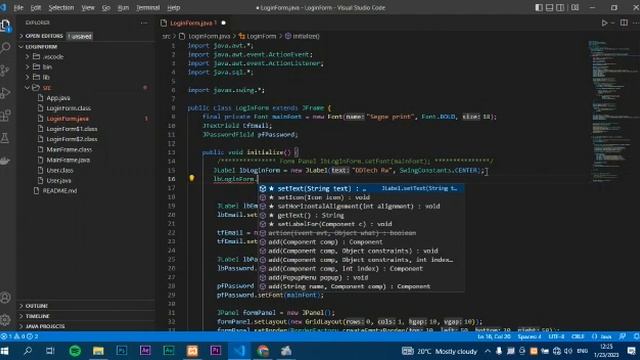Open the Testing flask view

6,138
